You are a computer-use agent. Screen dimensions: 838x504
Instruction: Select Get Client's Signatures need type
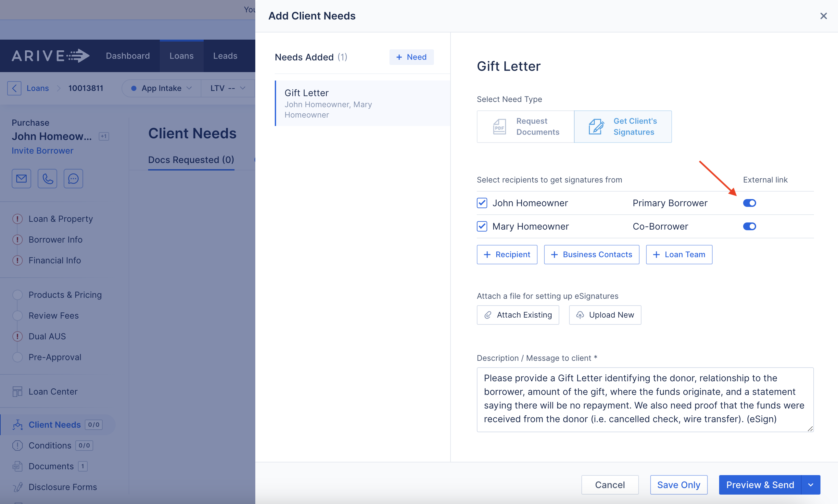[623, 127]
